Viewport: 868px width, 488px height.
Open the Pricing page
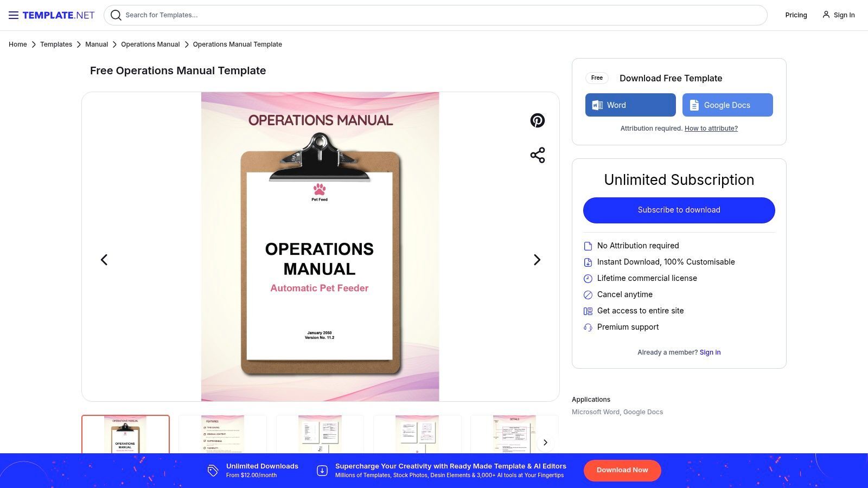(x=796, y=15)
